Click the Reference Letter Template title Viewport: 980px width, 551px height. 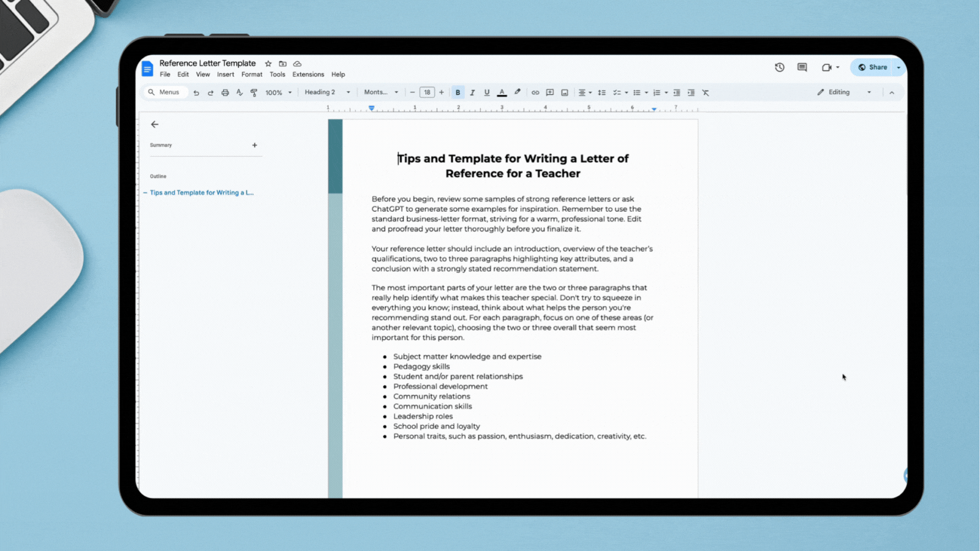pos(208,63)
